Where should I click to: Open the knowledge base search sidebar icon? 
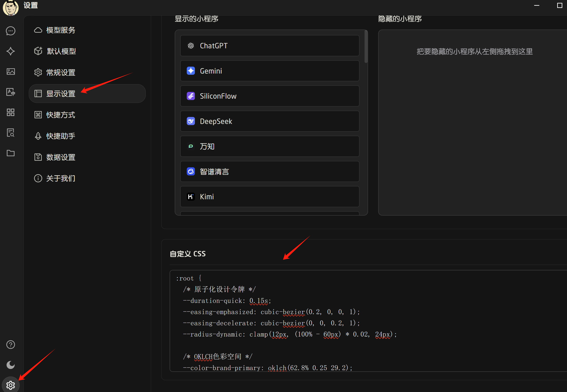pyautogui.click(x=11, y=133)
